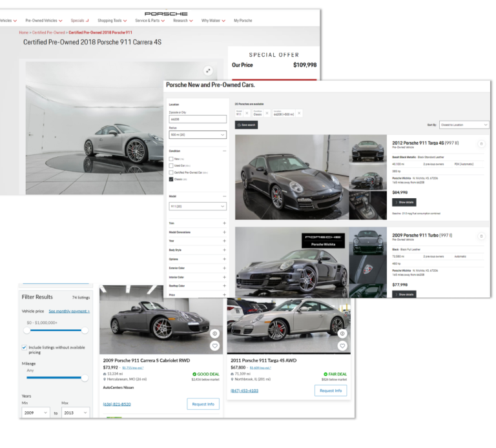
Task: Expand the Interior Color filter
Action: tap(224, 278)
